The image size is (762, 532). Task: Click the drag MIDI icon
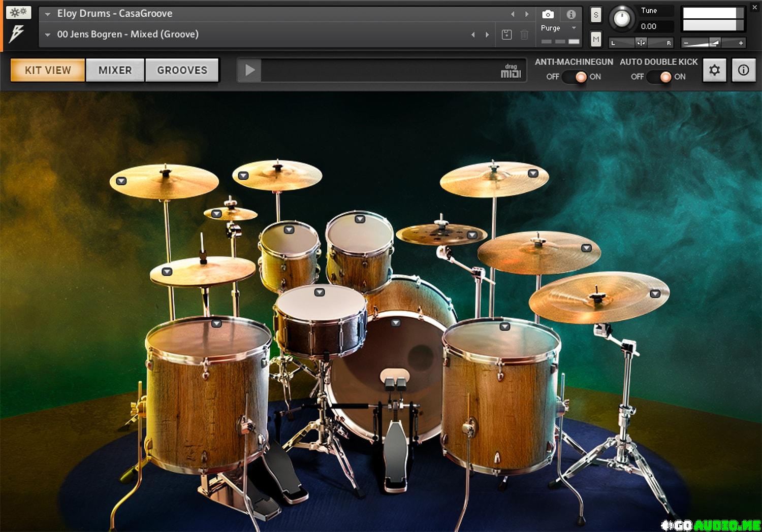(511, 71)
